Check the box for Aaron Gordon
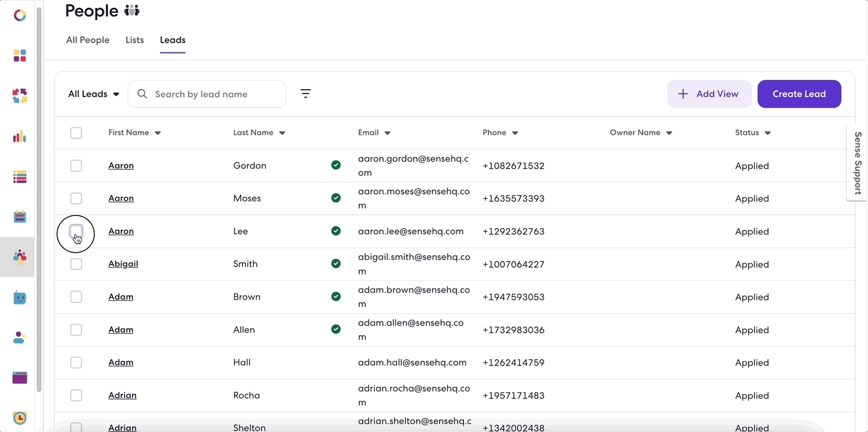Viewport: 868px width, 432px height. (76, 165)
